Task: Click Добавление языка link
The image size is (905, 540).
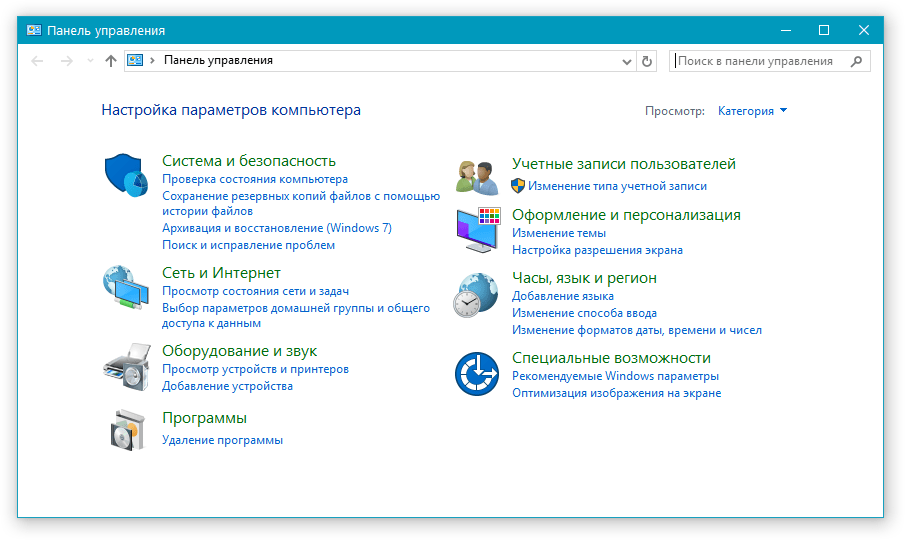Action: [563, 296]
